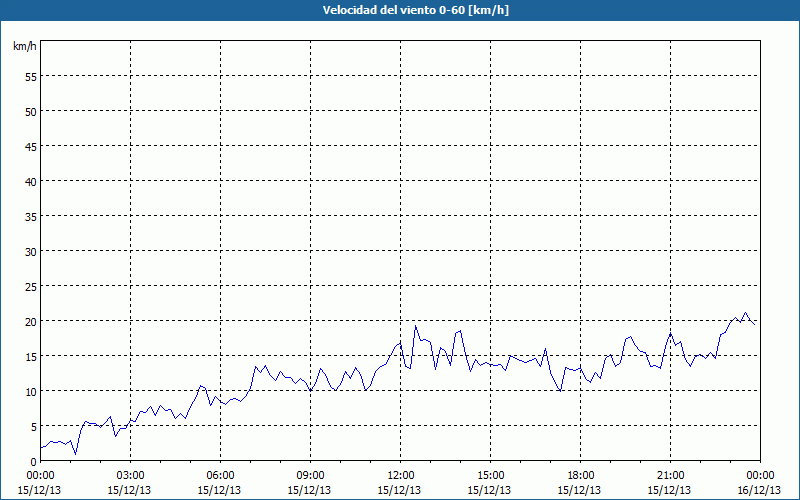This screenshot has height=500, width=800.
Task: Click the '18:00' time axis label
Action: 581,475
